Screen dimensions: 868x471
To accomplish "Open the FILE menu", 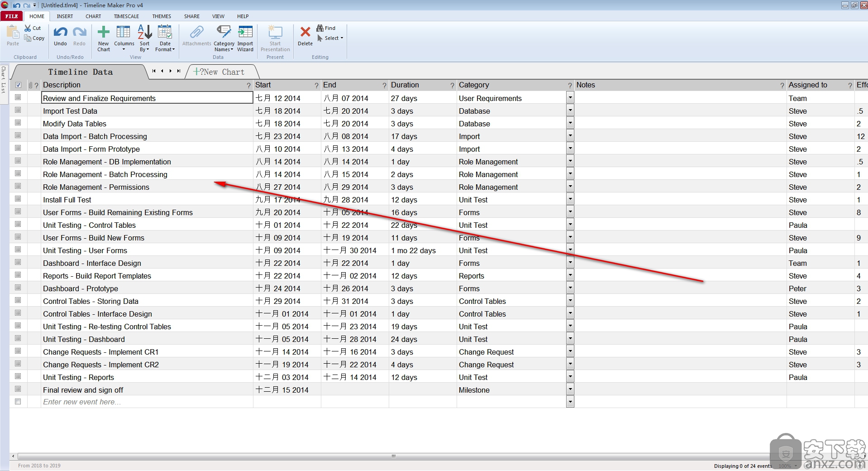I will pos(12,16).
